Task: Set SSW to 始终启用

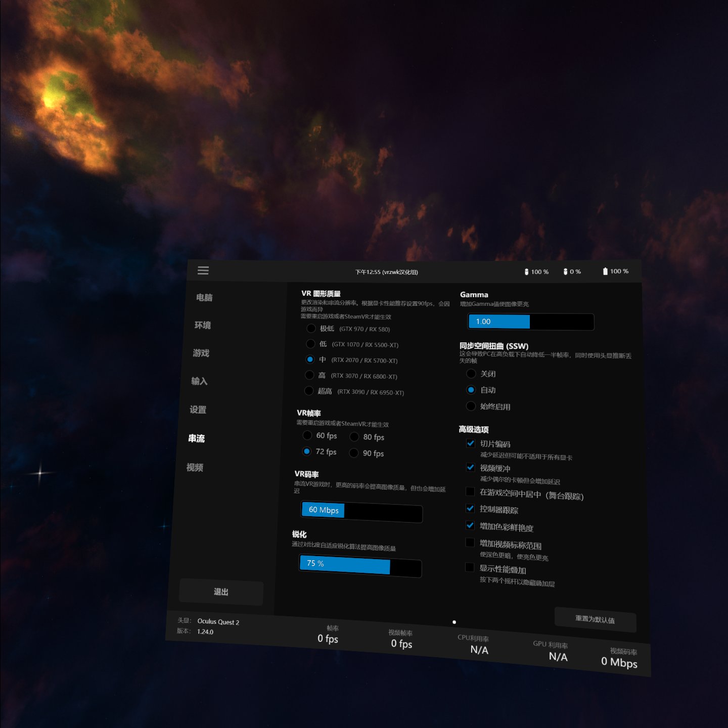Action: pyautogui.click(x=471, y=406)
